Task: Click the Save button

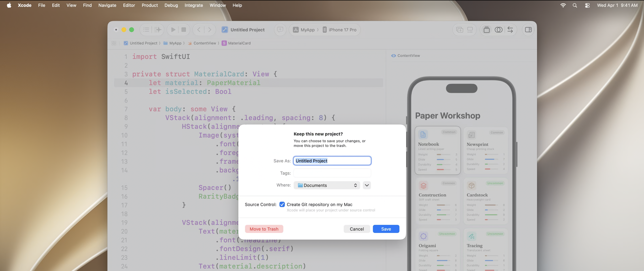Action: (x=386, y=229)
